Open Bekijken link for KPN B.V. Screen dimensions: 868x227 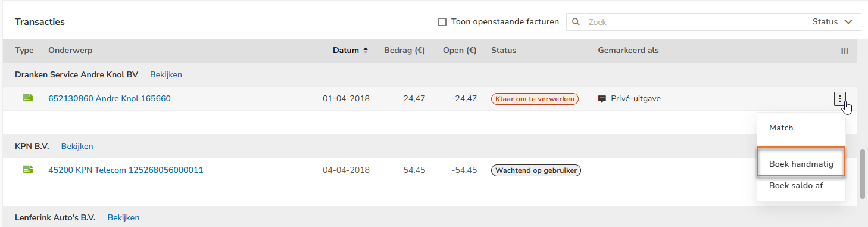77,146
